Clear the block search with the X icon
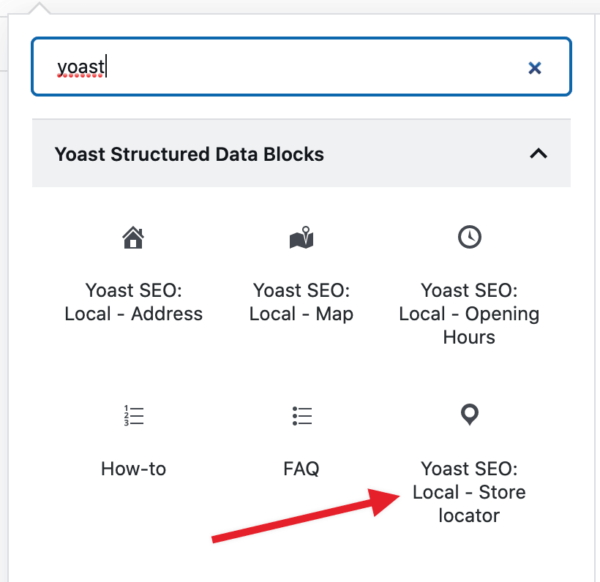The image size is (600, 582). coord(535,68)
